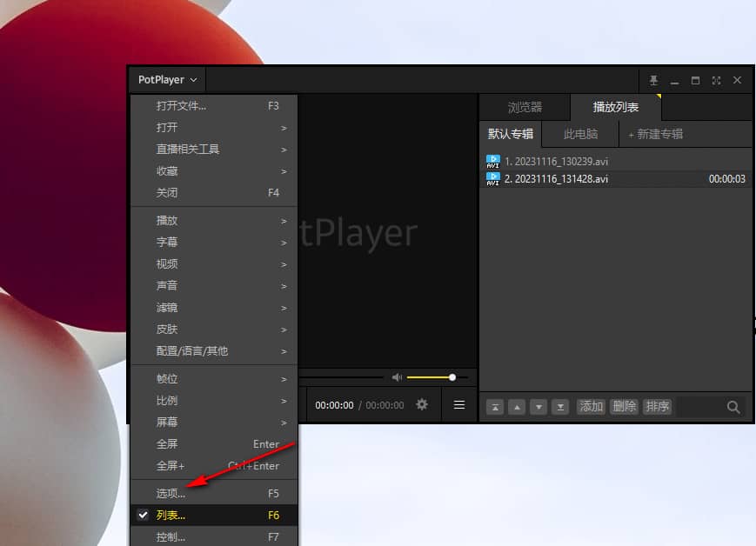Search the playlist with magnifier icon

[733, 407]
